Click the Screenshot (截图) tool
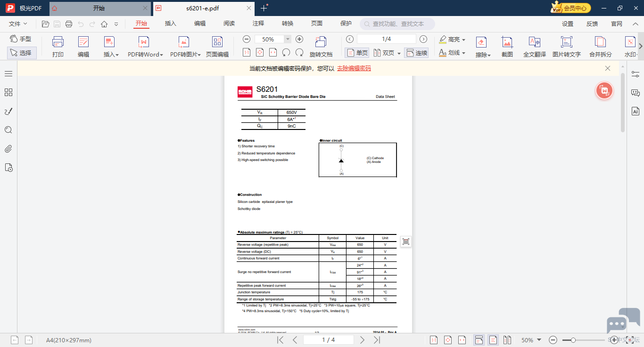The width and height of the screenshot is (644, 347). (x=507, y=47)
